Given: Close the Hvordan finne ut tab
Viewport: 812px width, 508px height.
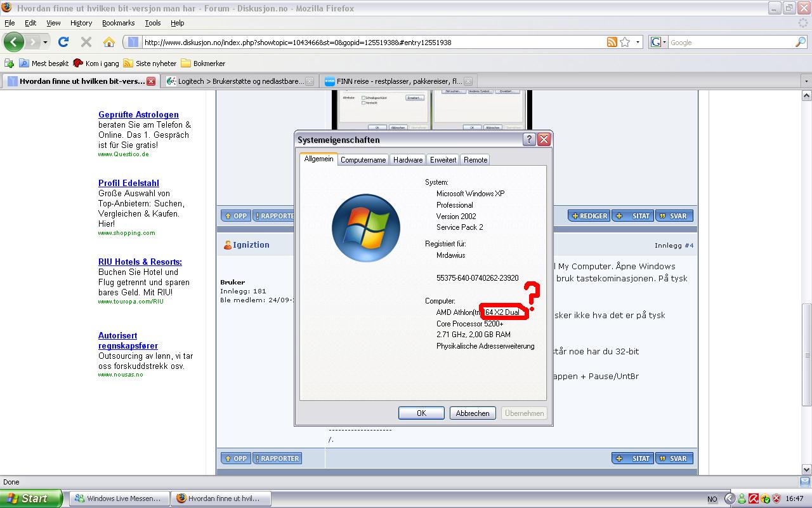Looking at the screenshot, I should [x=151, y=81].
